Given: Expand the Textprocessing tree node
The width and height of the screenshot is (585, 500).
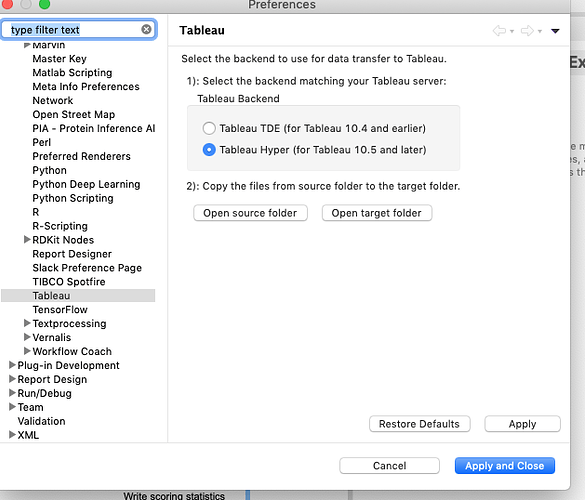Looking at the screenshot, I should point(27,323).
